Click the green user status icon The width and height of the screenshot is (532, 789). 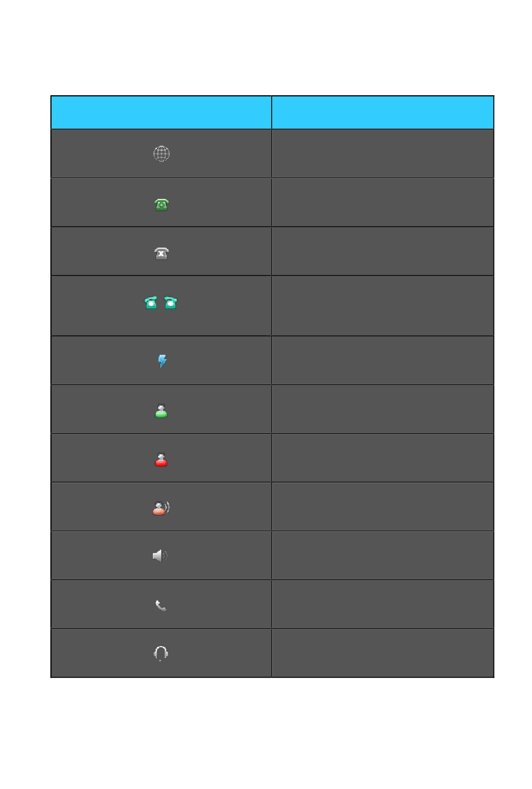coord(161,411)
